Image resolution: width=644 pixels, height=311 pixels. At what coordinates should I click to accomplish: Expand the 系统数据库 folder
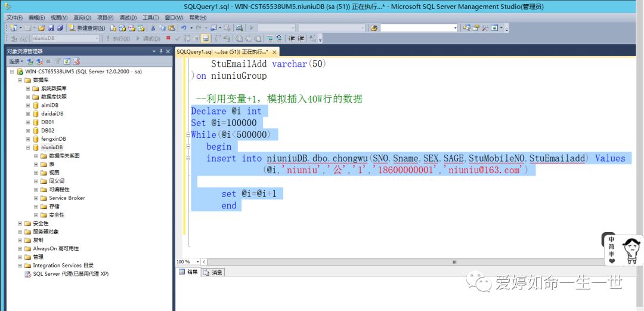28,88
